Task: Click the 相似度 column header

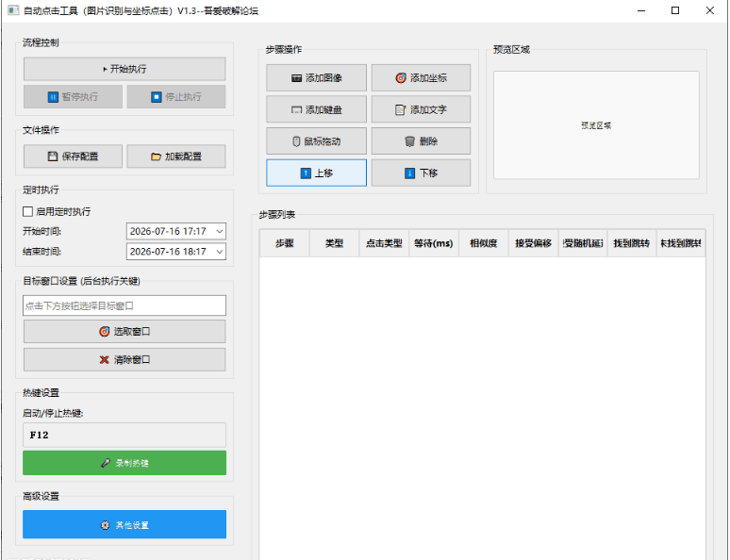Action: click(484, 243)
